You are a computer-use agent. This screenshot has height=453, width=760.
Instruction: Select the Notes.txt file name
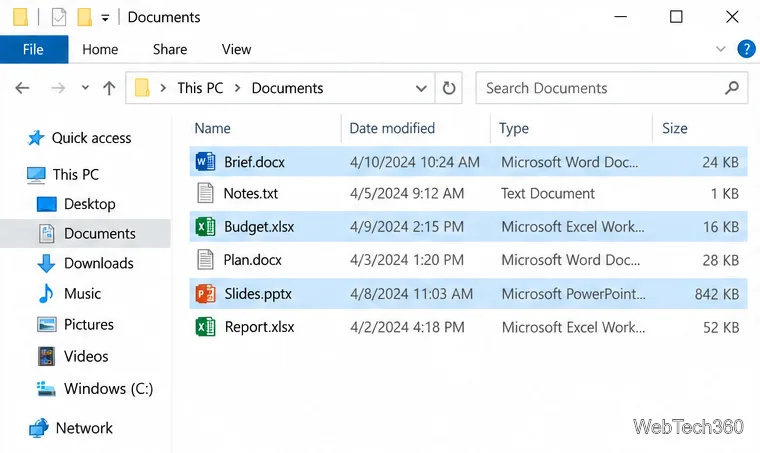pos(251,193)
